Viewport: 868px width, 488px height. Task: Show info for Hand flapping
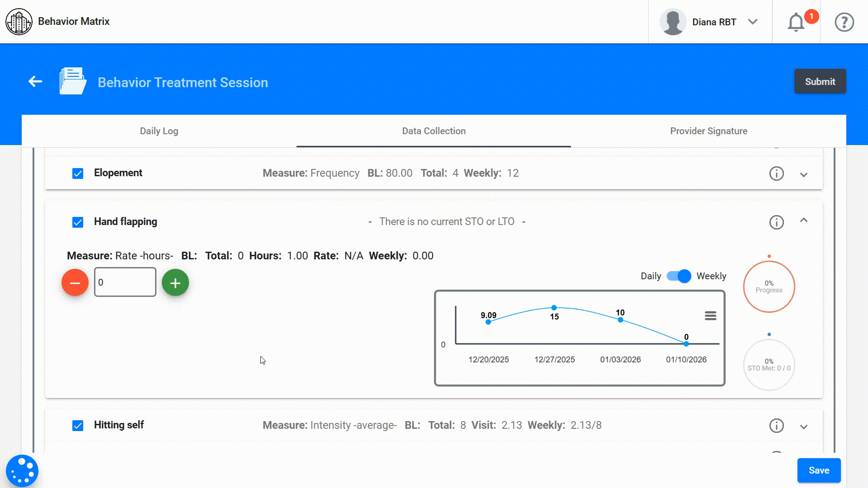point(776,222)
